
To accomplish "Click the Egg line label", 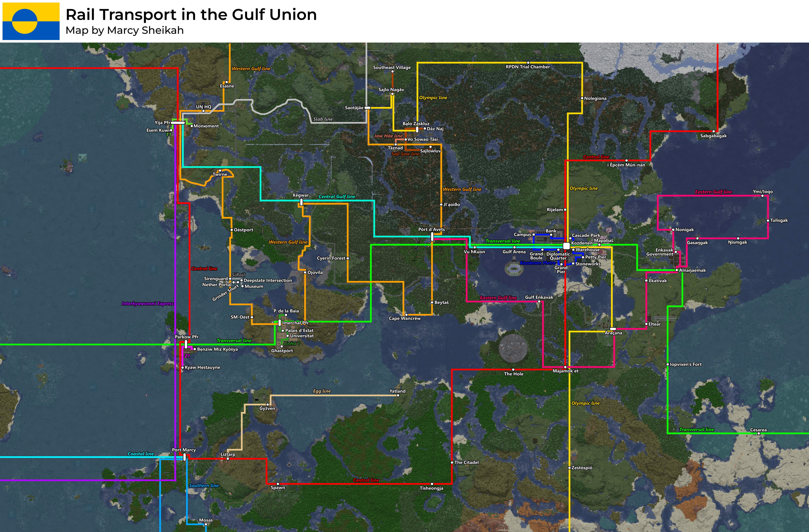I will coord(321,391).
